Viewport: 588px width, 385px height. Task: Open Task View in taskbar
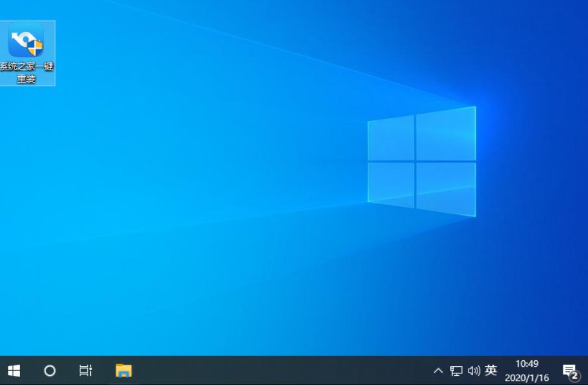[x=86, y=371]
